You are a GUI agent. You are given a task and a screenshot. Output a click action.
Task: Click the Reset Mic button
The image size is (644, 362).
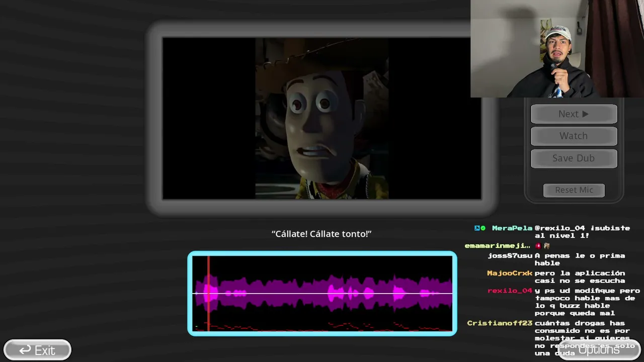point(574,190)
